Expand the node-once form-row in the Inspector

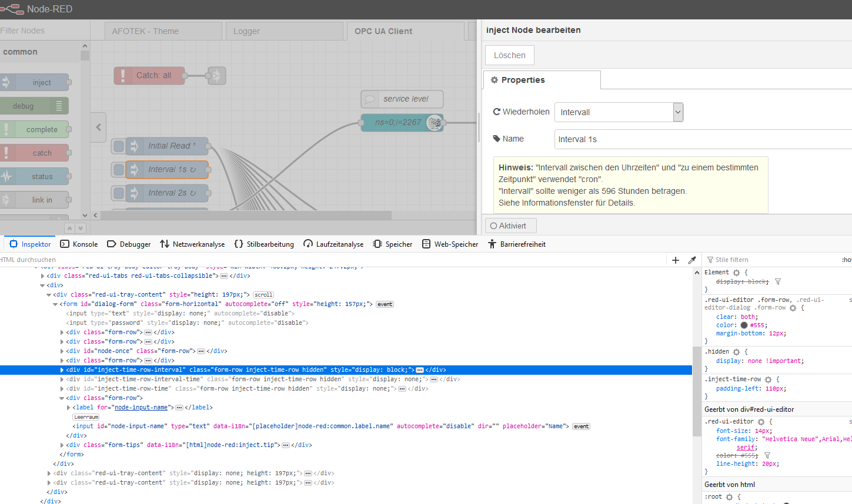(x=62, y=351)
